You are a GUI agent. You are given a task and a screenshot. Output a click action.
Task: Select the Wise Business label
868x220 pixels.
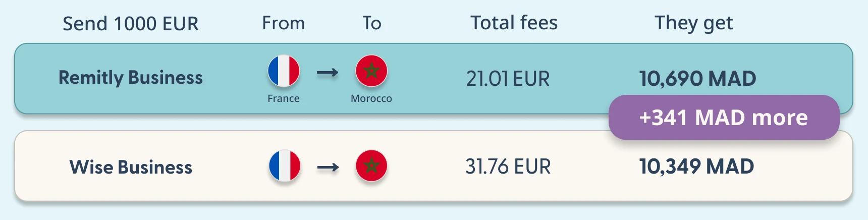[x=131, y=167]
